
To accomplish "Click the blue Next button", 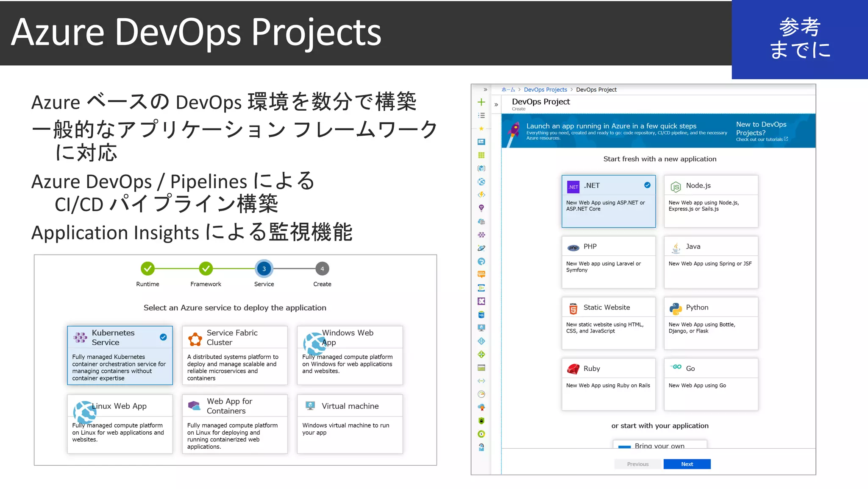I will (x=687, y=464).
